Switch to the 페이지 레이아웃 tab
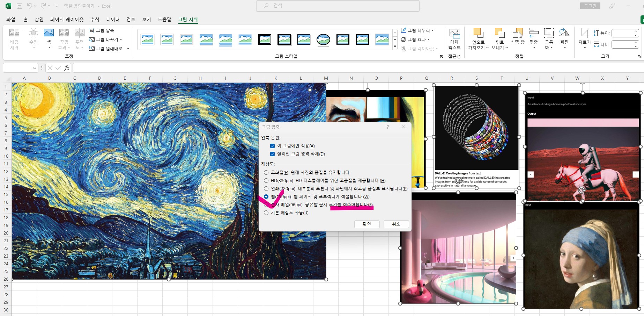Screen dimensions: 644x316 (67, 20)
